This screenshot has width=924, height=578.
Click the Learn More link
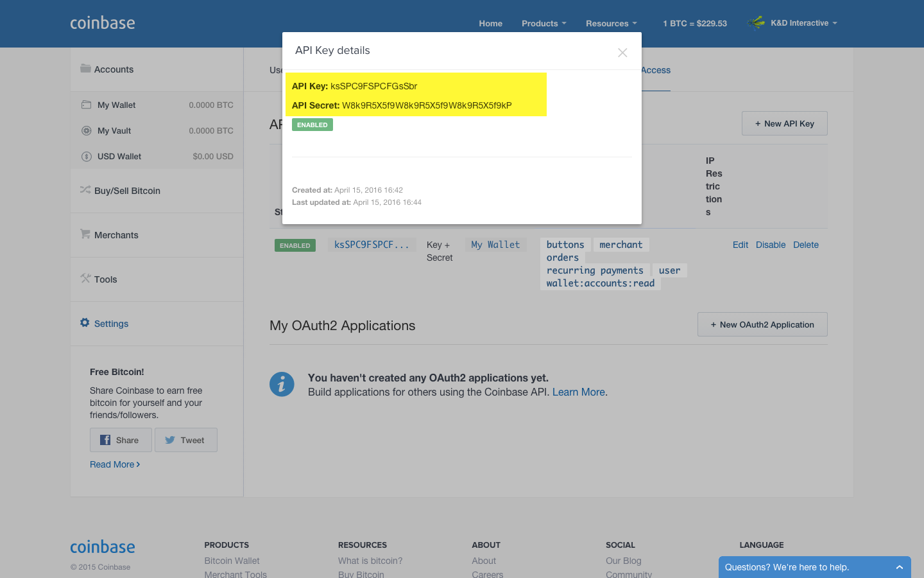pos(579,392)
